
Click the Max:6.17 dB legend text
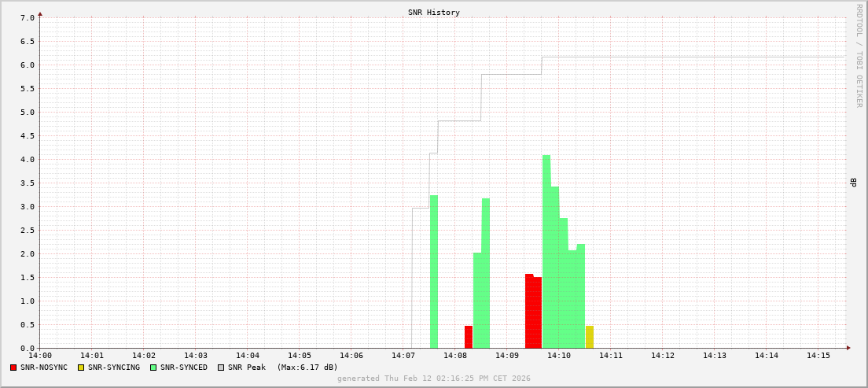(307, 368)
